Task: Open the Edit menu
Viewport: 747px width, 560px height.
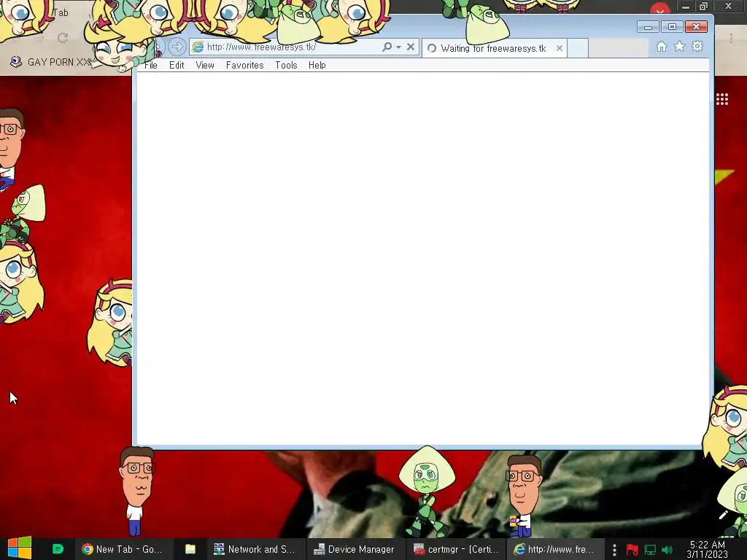Action: coord(177,65)
